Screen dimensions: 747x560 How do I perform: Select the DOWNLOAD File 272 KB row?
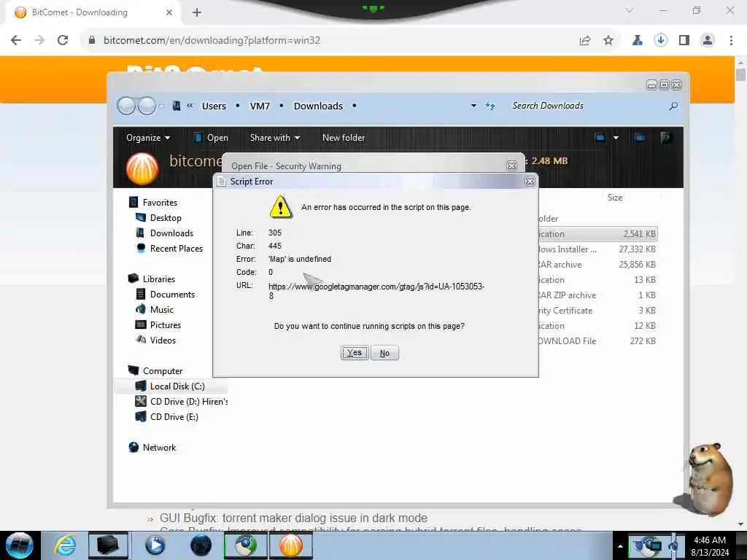pos(598,341)
